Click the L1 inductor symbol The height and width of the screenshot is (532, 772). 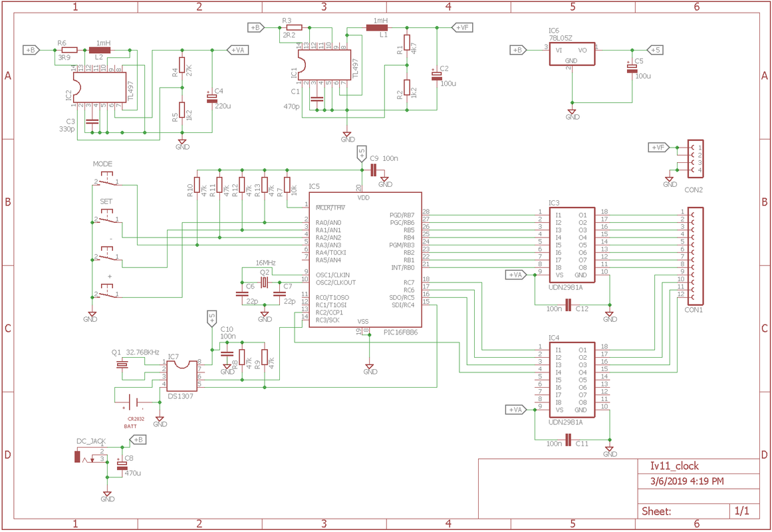377,27
